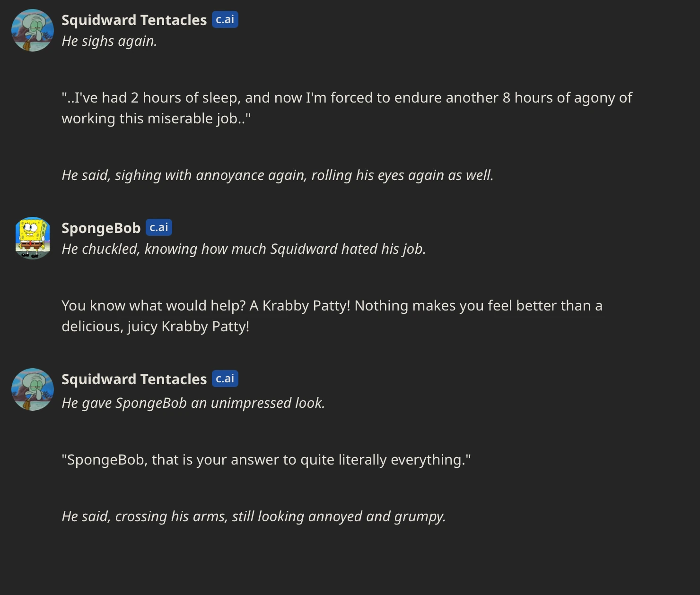Select the 'He chuckled' italic narration

pos(244,249)
